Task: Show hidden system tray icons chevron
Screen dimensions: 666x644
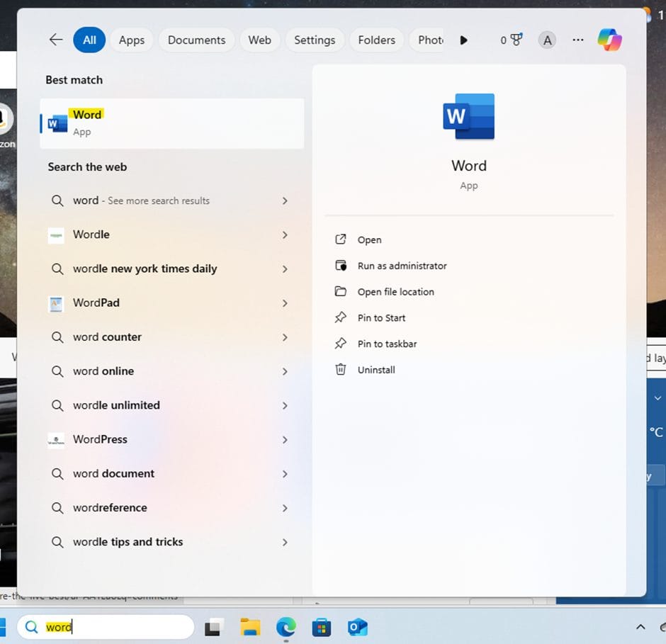Action: click(640, 627)
